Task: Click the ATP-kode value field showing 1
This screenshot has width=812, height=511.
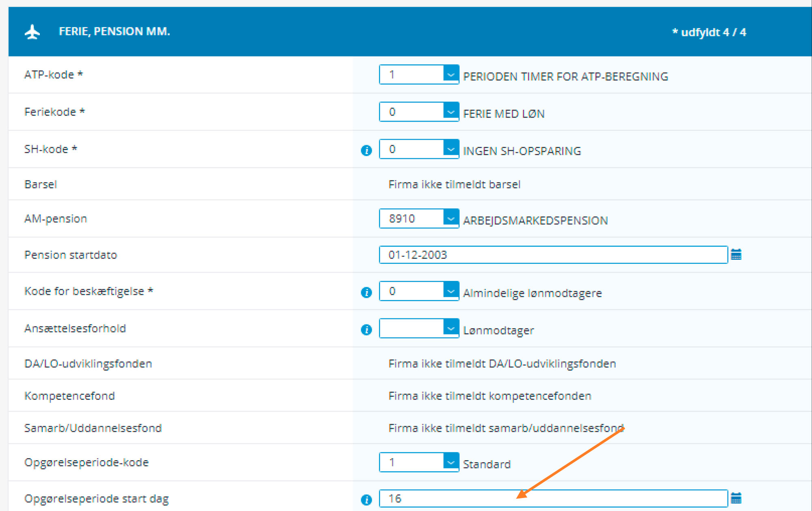Action: click(x=411, y=75)
